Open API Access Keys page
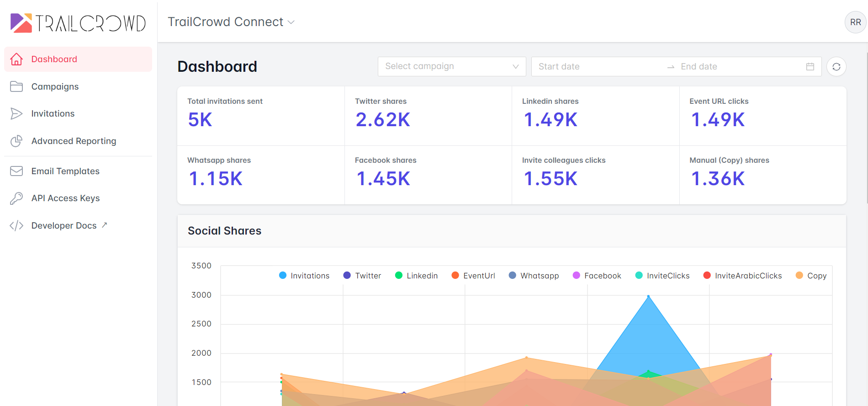This screenshot has height=406, width=868. (78, 198)
